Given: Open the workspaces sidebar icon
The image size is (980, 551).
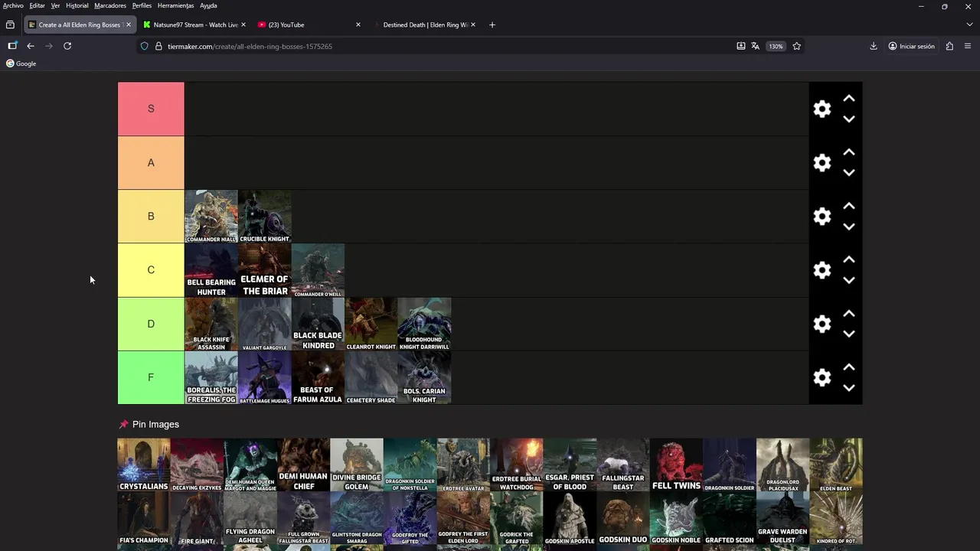Looking at the screenshot, I should pyautogui.click(x=12, y=46).
